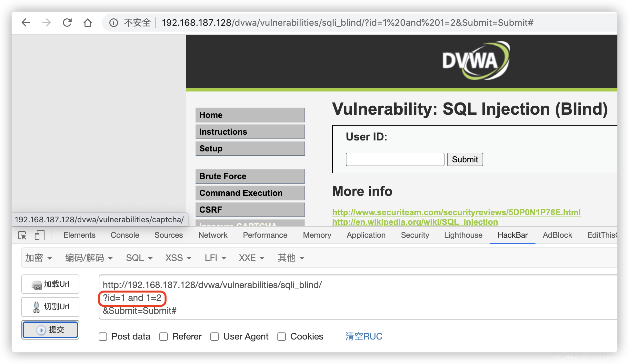Switch to the Memory tab

[317, 235]
